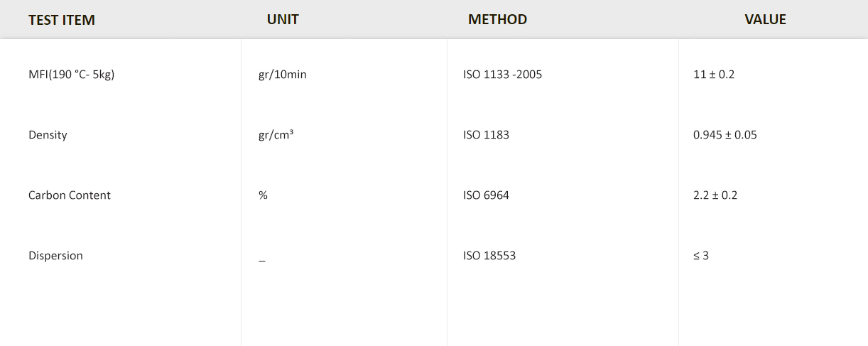Select the ISO 18553 method cell
868x346 pixels.
pos(489,255)
